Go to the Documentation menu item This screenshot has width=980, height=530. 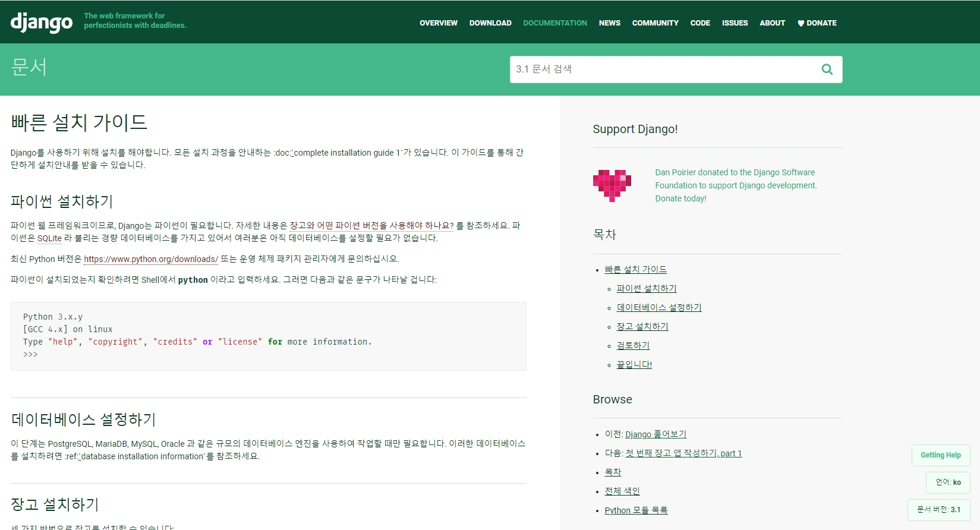click(555, 23)
